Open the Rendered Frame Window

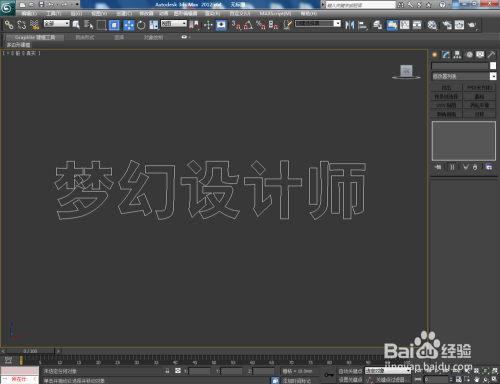pos(459,25)
